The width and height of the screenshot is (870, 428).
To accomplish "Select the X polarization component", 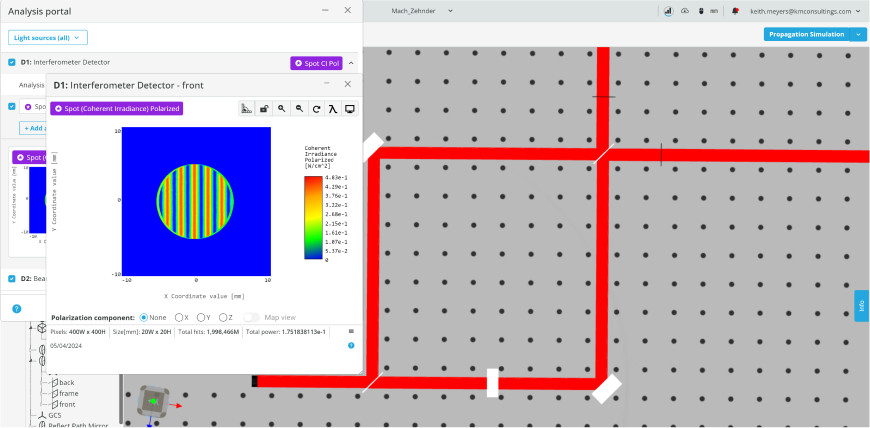I will [x=179, y=318].
